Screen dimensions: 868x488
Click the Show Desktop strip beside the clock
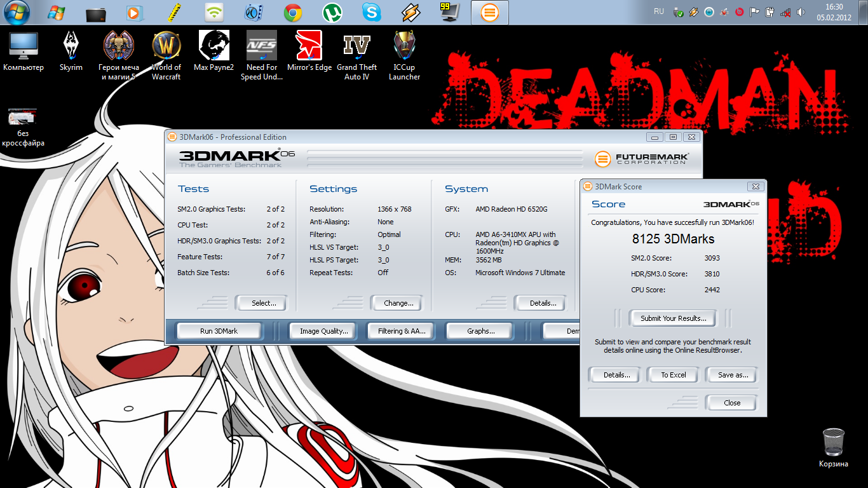click(864, 12)
